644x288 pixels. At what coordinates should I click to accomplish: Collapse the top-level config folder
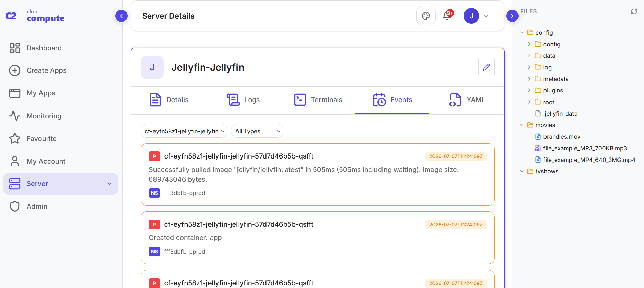(522, 33)
